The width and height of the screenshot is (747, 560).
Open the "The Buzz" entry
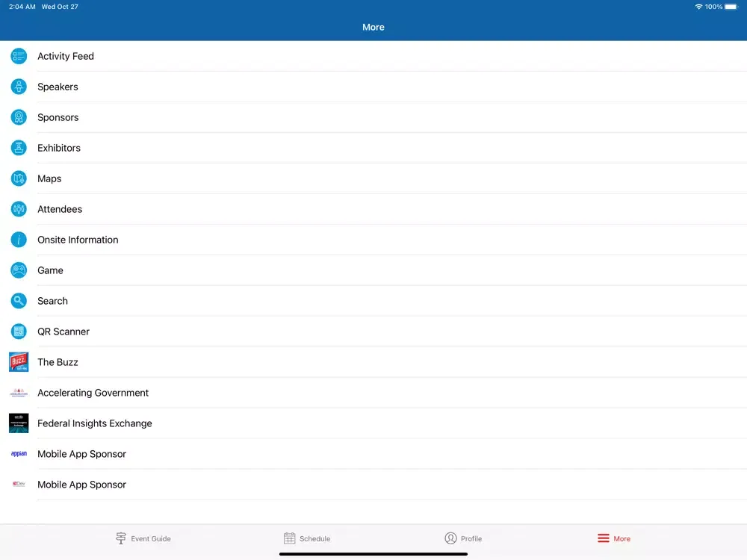coord(373,362)
